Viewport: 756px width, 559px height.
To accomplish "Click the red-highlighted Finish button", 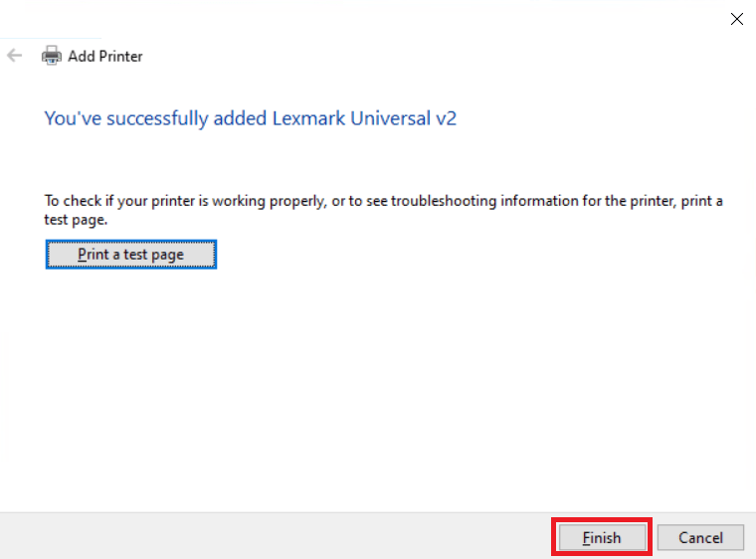I will coord(602,537).
